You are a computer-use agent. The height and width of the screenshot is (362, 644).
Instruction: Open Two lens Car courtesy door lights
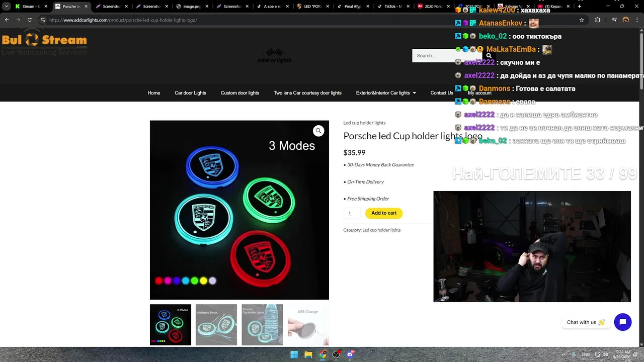tap(307, 93)
